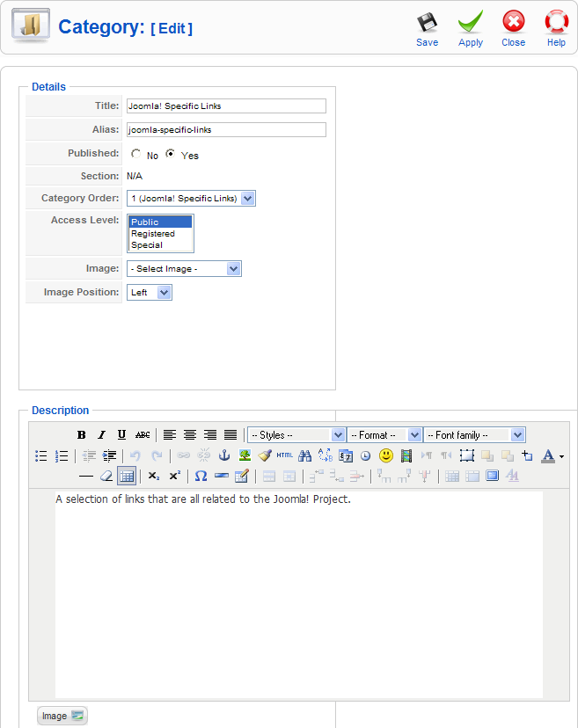578x728 pixels.
Task: Select the Yes radio for Published
Action: [171, 154]
